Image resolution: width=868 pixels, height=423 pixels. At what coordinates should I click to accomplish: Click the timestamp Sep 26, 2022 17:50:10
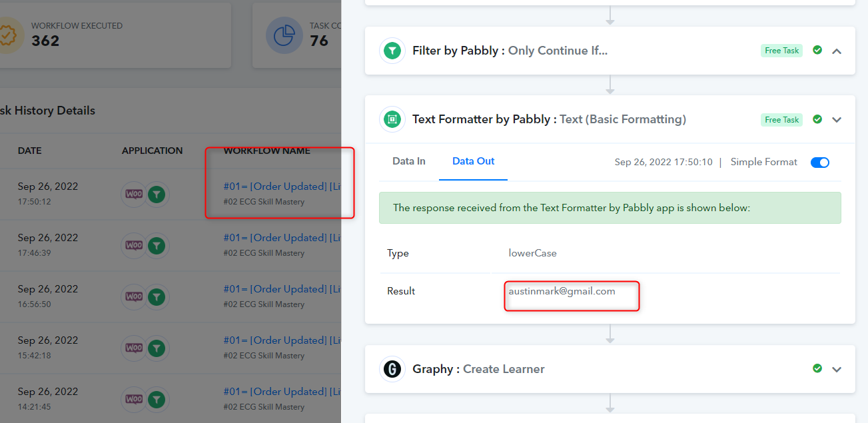[663, 162]
